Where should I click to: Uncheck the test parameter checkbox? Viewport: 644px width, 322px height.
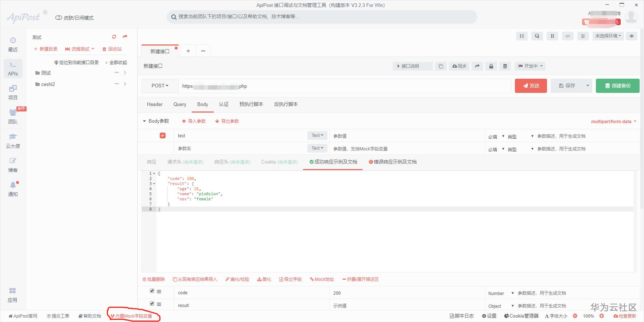[x=163, y=136]
